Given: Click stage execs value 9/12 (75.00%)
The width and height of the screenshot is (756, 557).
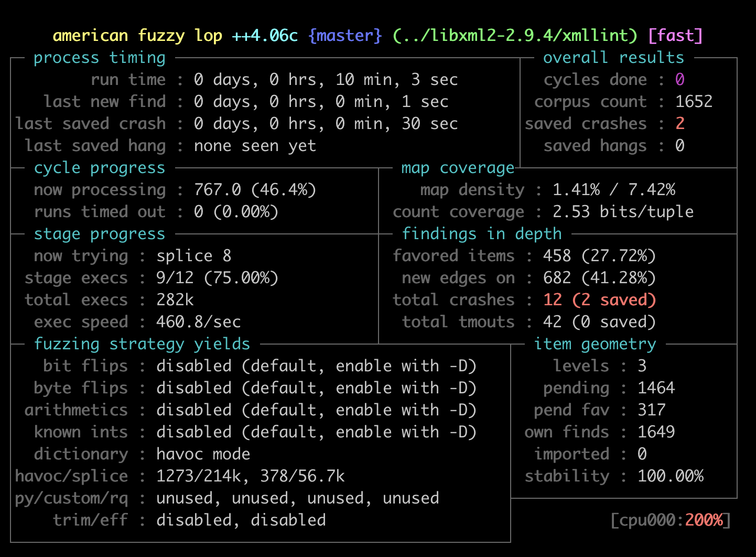Looking at the screenshot, I should 218,278.
